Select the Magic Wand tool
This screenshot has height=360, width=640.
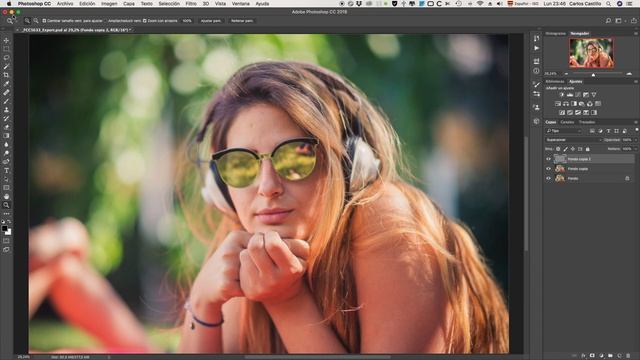click(6, 67)
